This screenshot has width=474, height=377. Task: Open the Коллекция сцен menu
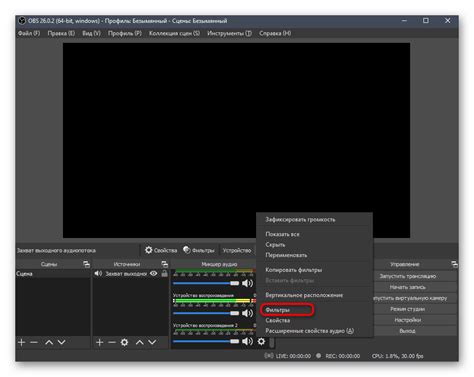click(x=174, y=33)
